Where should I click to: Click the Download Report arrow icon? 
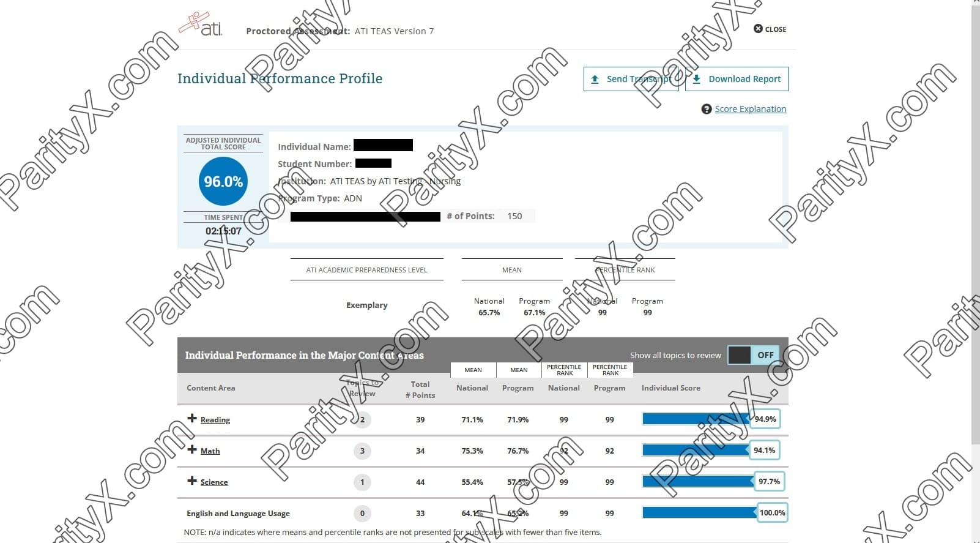pos(696,79)
